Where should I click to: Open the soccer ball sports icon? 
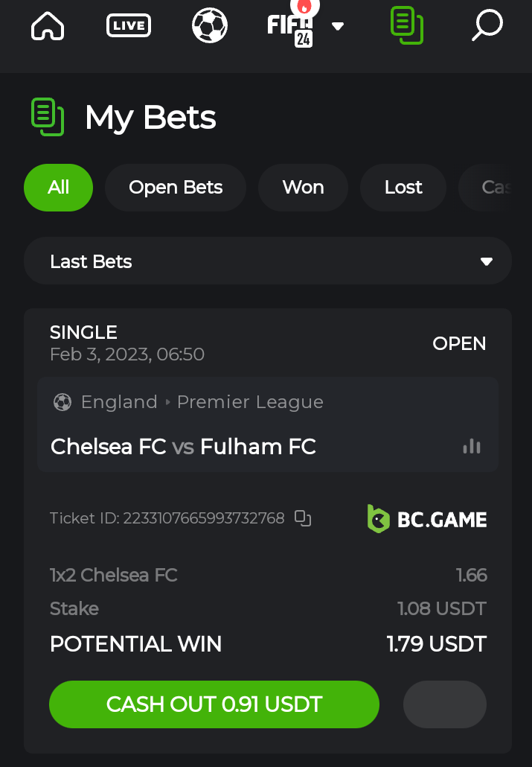[210, 27]
